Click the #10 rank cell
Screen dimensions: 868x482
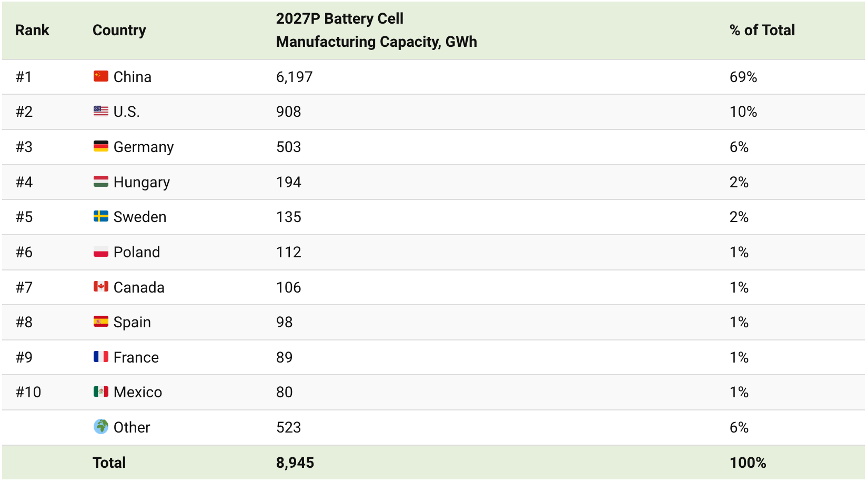[x=28, y=392]
